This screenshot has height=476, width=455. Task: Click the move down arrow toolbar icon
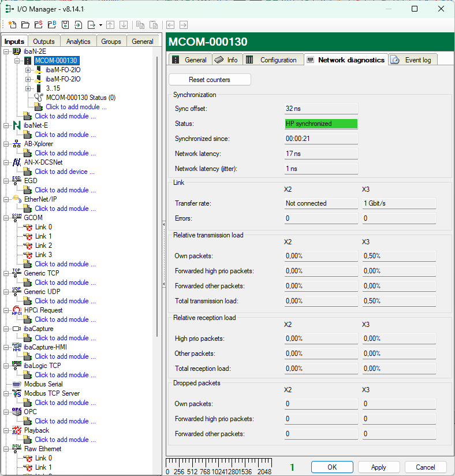[124, 25]
